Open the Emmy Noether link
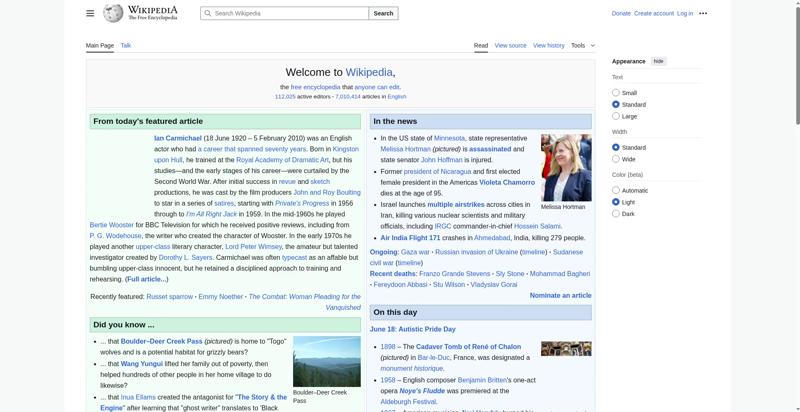Viewport: 800px width, 412px height. point(220,297)
